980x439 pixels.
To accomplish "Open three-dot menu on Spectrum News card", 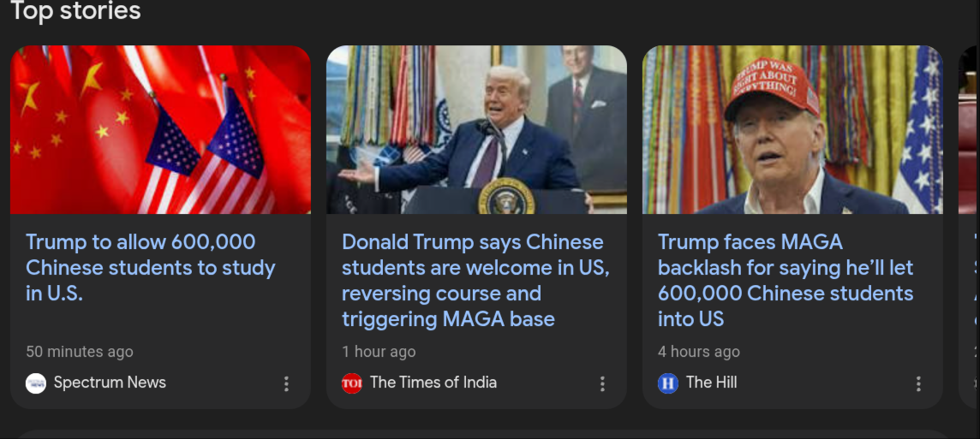I will [286, 383].
